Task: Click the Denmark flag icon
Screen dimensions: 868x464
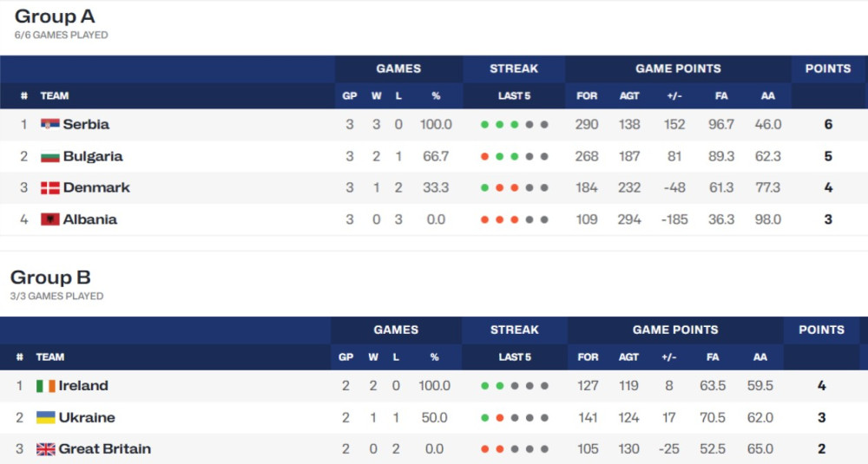Action: click(49, 188)
